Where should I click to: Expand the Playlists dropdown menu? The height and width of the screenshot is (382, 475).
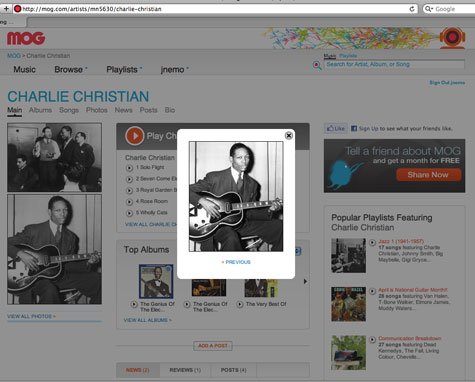(124, 69)
